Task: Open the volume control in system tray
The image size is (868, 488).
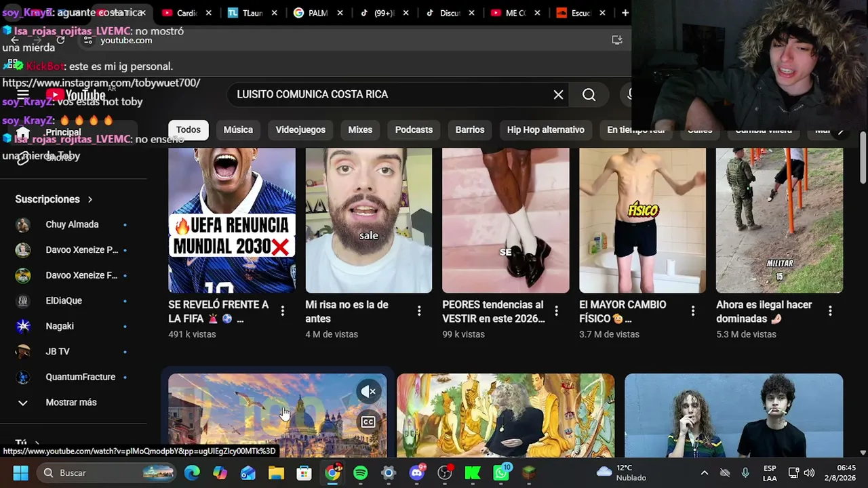Action: pyautogui.click(x=809, y=473)
